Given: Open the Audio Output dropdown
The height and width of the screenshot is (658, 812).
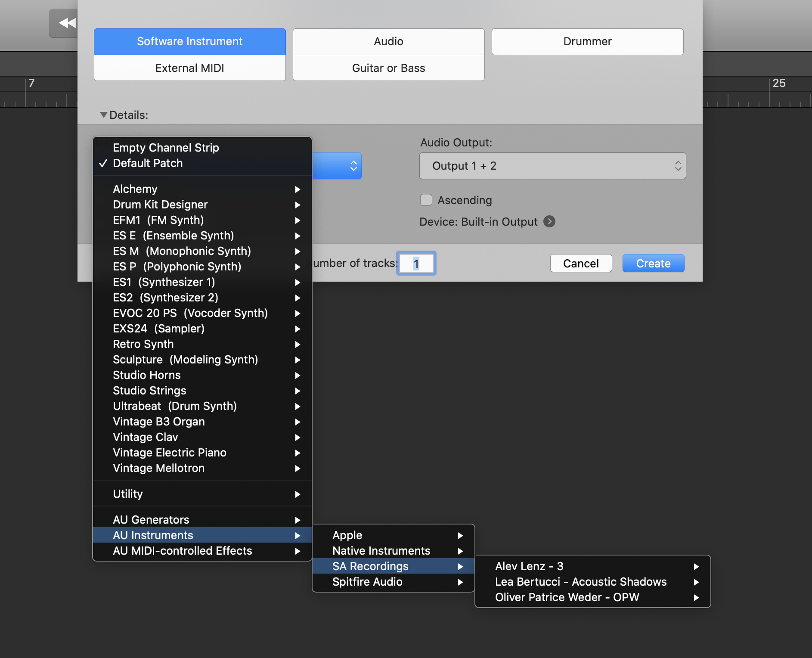Looking at the screenshot, I should click(x=552, y=166).
